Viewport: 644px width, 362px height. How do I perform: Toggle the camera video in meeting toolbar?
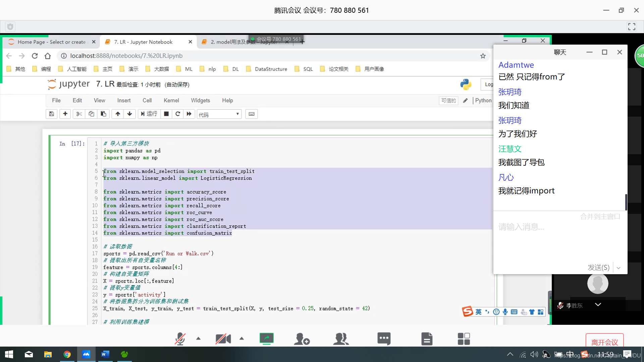pyautogui.click(x=223, y=339)
